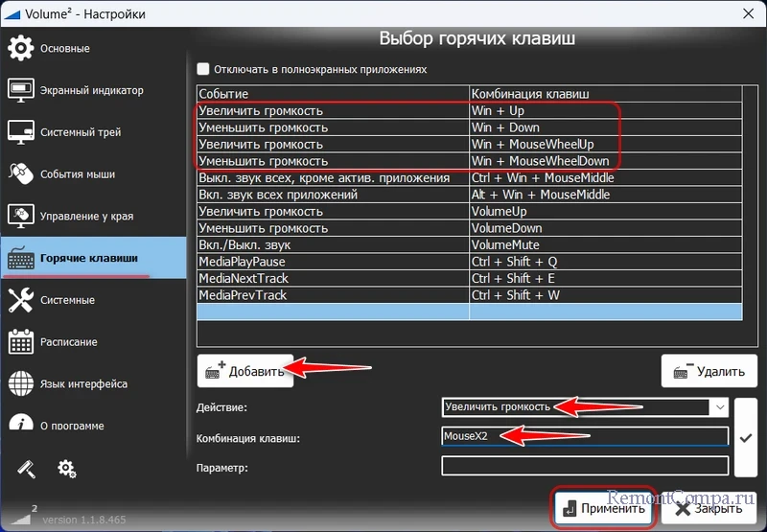Screen dimensions: 767x532
Task: Click the Экранный индикатор monitor icon
Action: pos(20,90)
